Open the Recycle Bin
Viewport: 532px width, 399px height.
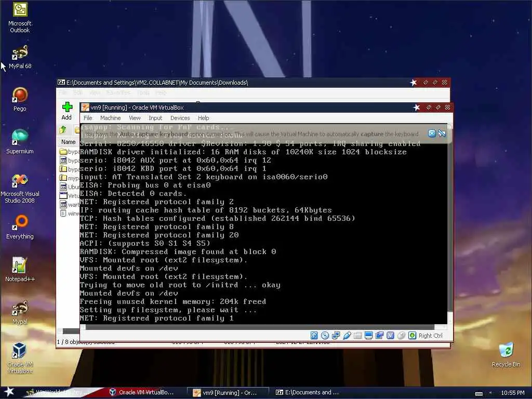506,355
